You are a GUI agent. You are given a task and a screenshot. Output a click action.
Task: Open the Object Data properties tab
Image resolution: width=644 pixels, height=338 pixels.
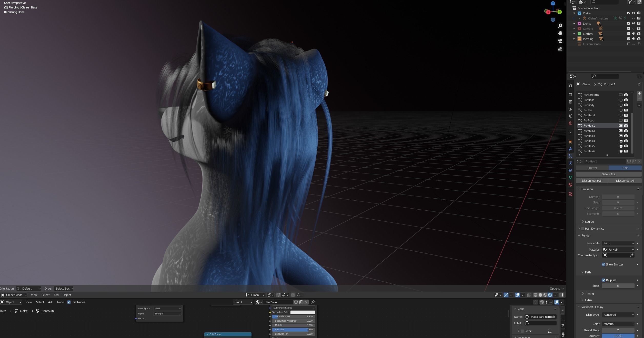[570, 178]
